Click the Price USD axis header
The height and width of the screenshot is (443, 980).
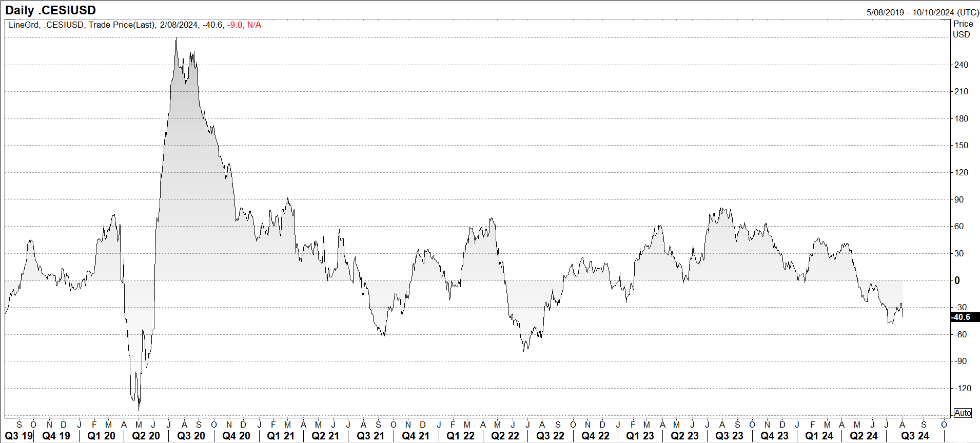coord(963,29)
